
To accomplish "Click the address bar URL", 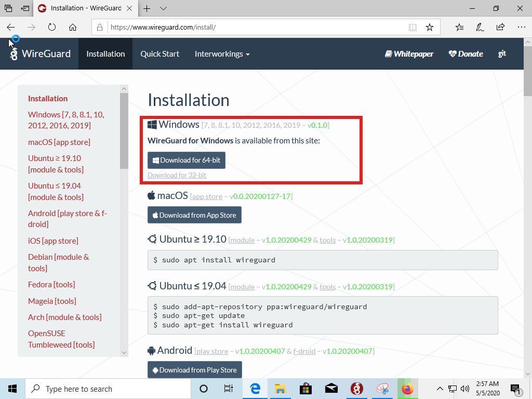I will [163, 27].
